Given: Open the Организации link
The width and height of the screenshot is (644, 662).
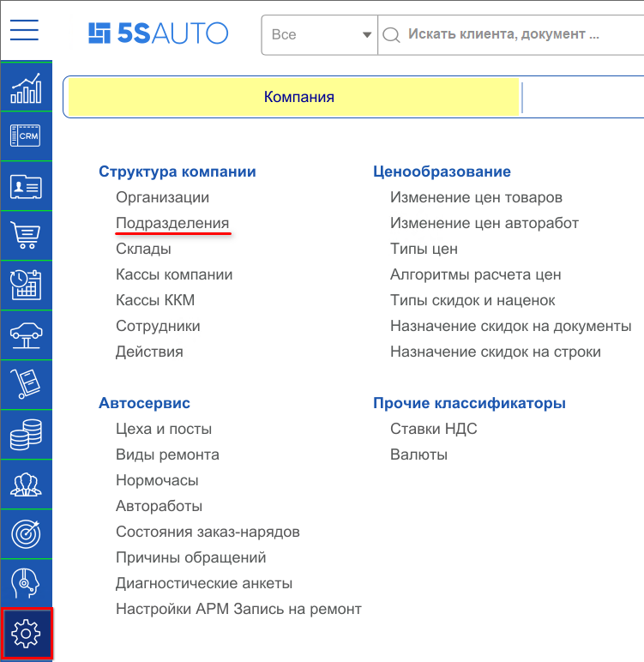Looking at the screenshot, I should coord(163,197).
